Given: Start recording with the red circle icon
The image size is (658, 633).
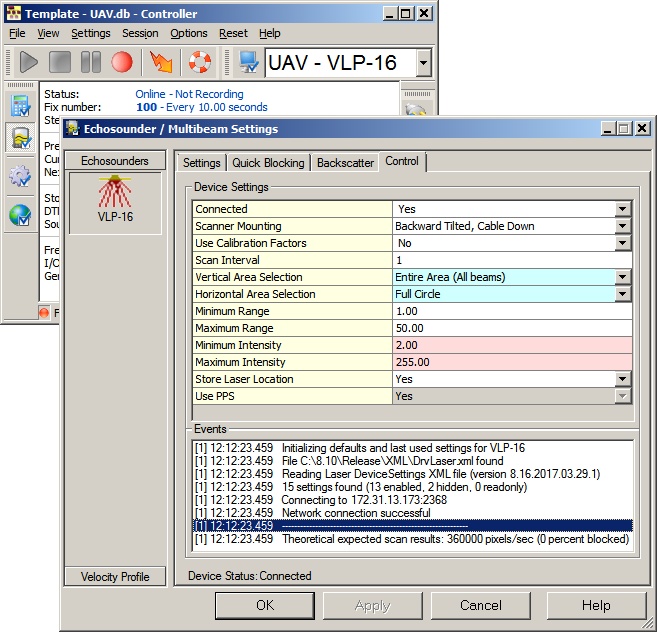Looking at the screenshot, I should (x=122, y=62).
